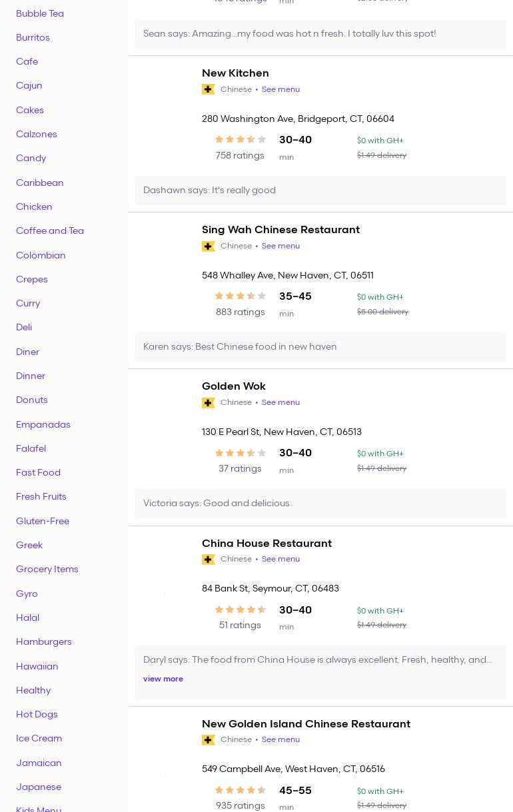Click the star rating for China House Restaurant
This screenshot has width=513, height=812.
click(x=240, y=609)
